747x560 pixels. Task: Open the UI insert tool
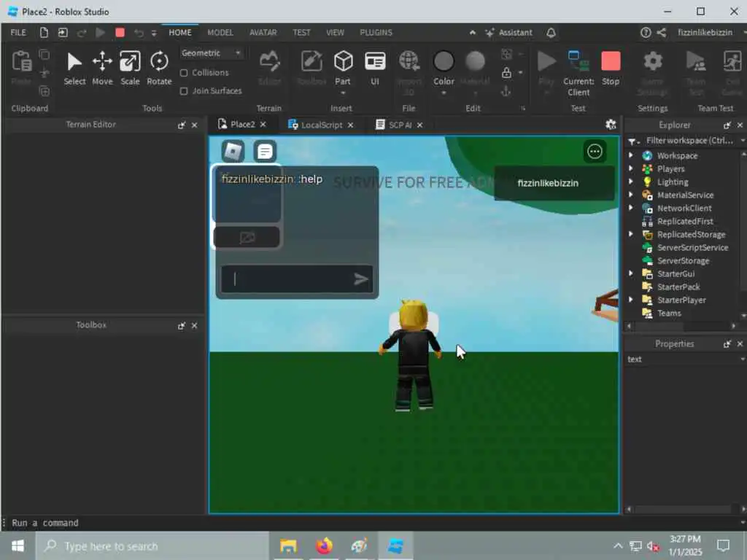point(375,69)
